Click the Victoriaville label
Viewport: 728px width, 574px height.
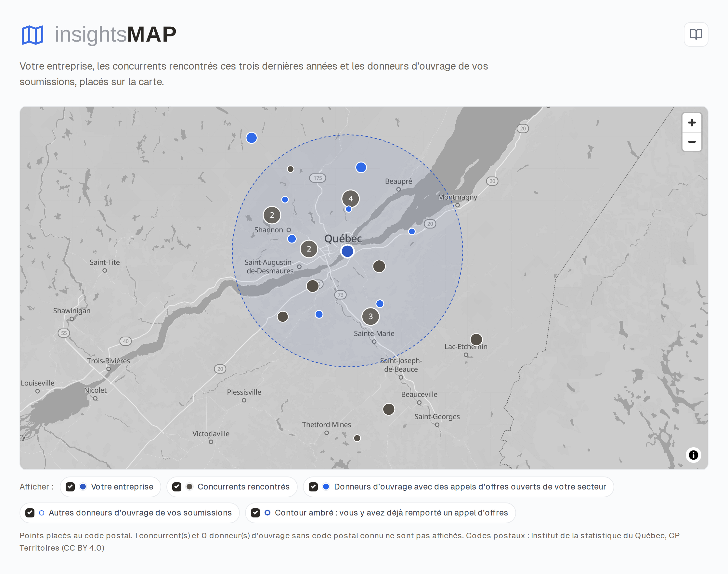[211, 434]
